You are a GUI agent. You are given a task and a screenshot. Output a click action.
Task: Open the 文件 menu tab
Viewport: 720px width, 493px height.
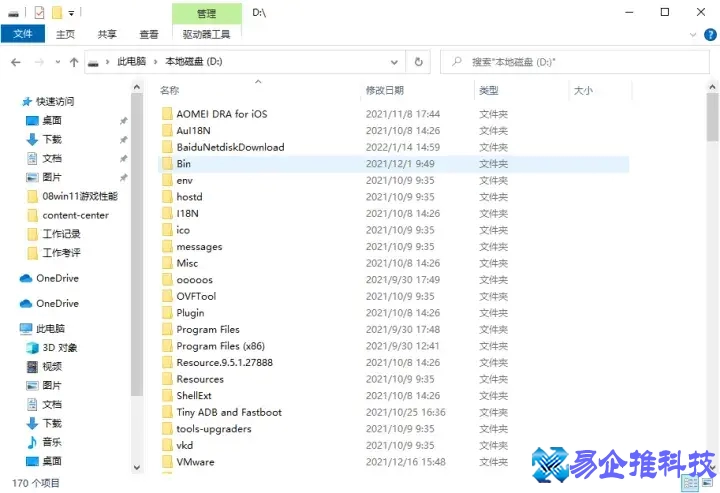(22, 34)
